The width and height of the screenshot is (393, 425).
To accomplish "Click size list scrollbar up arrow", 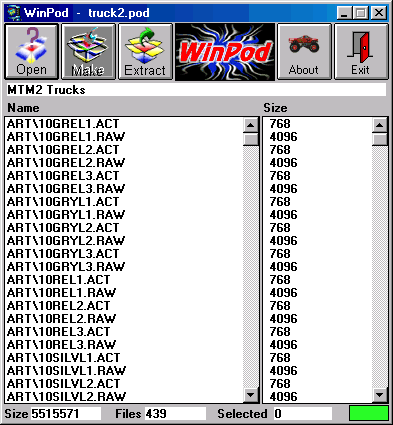I will pos(379,125).
